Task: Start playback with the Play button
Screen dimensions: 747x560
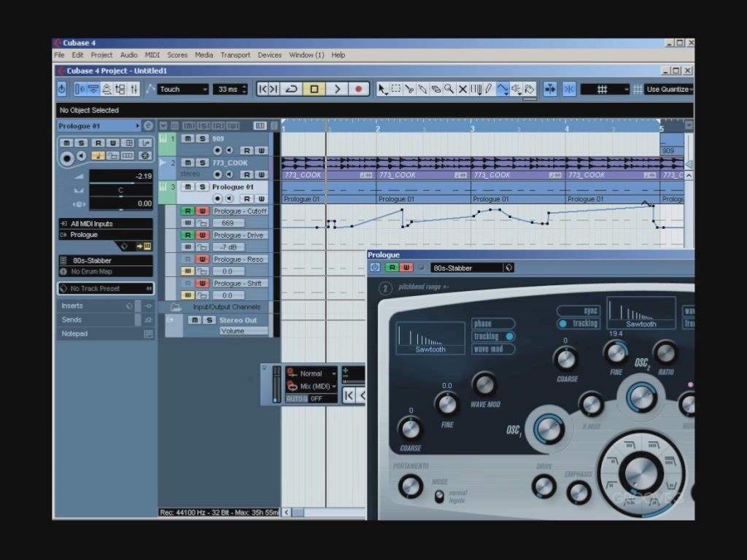Action: [337, 89]
